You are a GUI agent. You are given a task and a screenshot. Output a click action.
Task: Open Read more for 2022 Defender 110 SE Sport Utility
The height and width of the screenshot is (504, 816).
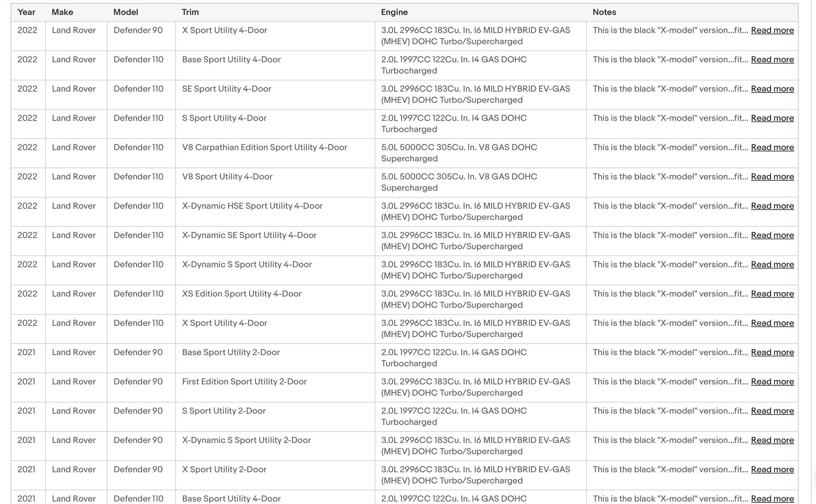click(772, 89)
